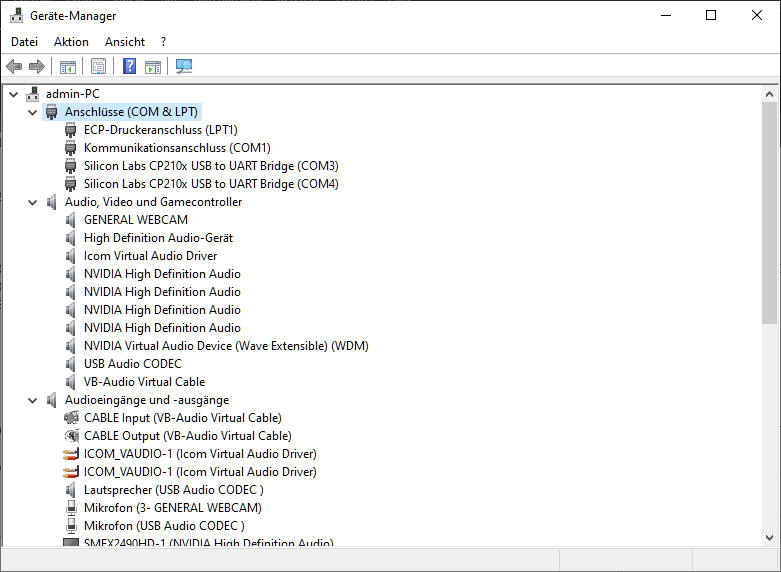Collapse the Audioeingänge und -ausgänge category
The width and height of the screenshot is (781, 572).
(x=32, y=400)
